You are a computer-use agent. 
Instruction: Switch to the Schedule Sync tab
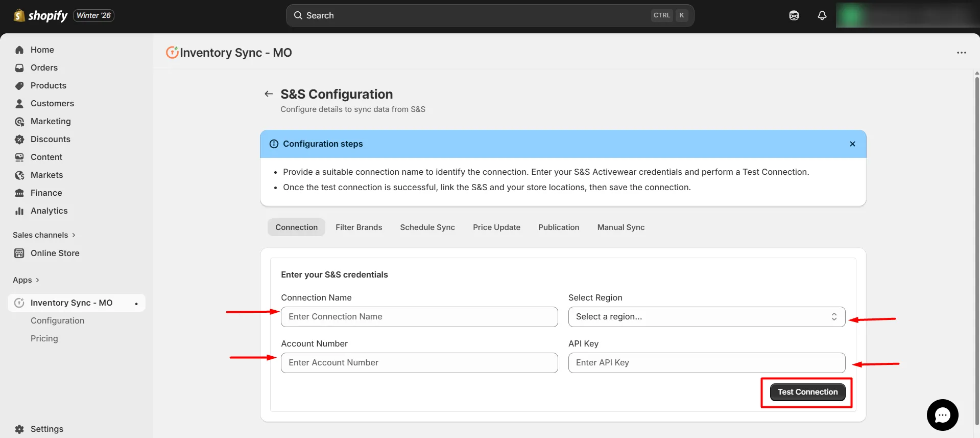tap(427, 227)
